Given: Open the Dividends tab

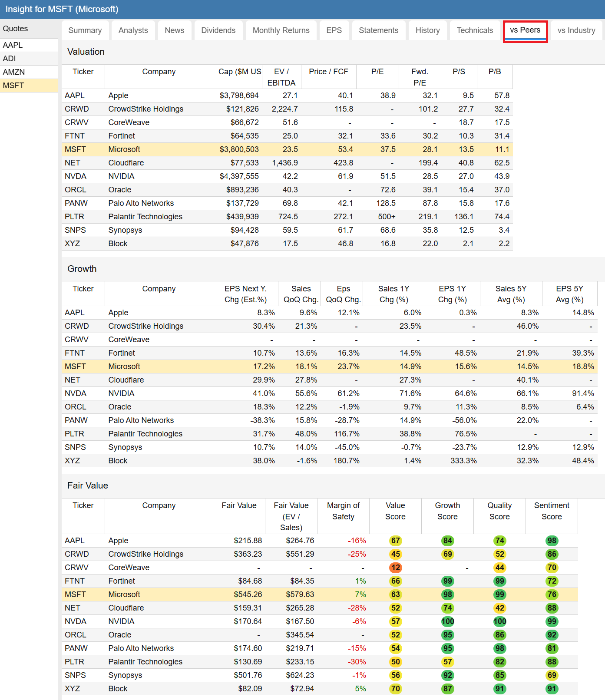Looking at the screenshot, I should pos(218,30).
